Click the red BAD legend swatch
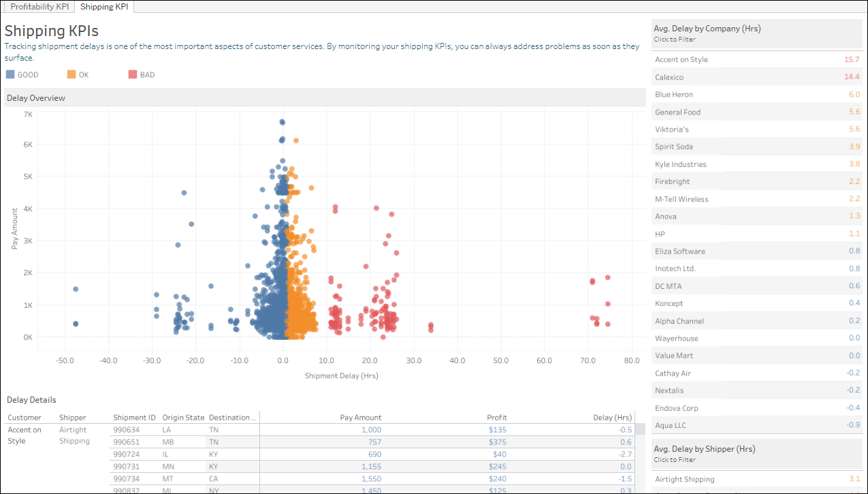 pyautogui.click(x=133, y=75)
